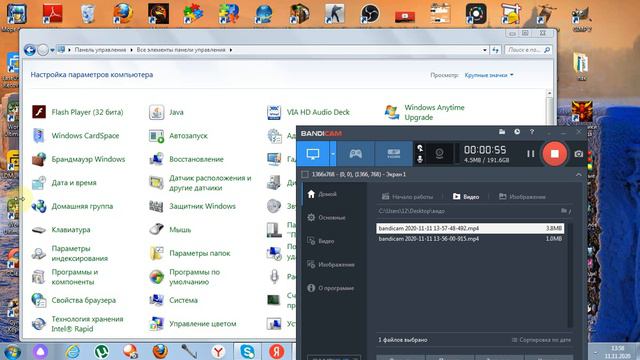Toggle Bandicam mouse cursor effect icon
This screenshot has width=640, height=360.
point(420,148)
